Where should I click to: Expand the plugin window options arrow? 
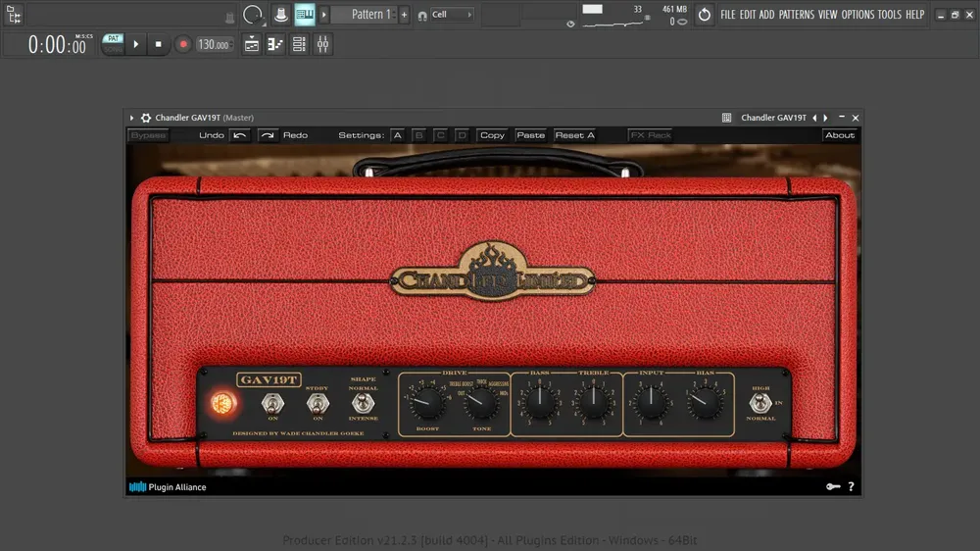click(x=131, y=118)
